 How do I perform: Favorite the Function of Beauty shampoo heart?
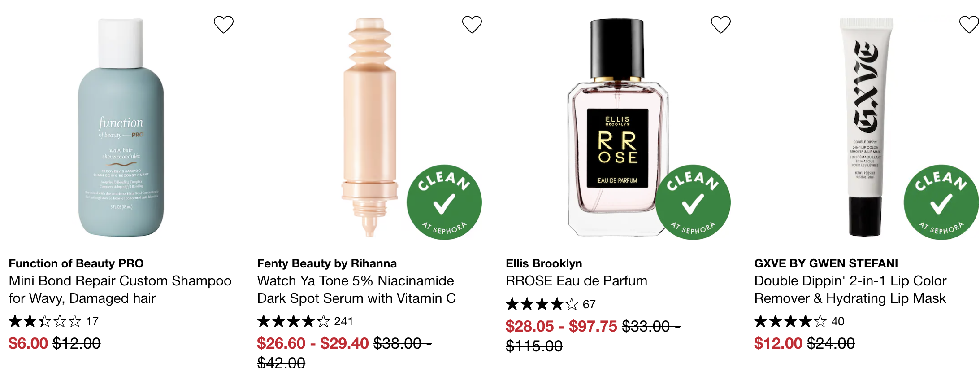click(x=223, y=24)
